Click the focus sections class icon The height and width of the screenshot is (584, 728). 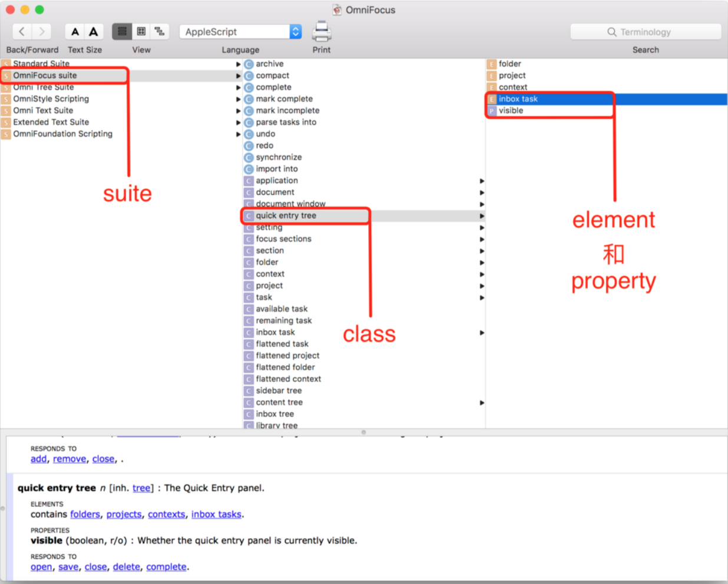(249, 239)
